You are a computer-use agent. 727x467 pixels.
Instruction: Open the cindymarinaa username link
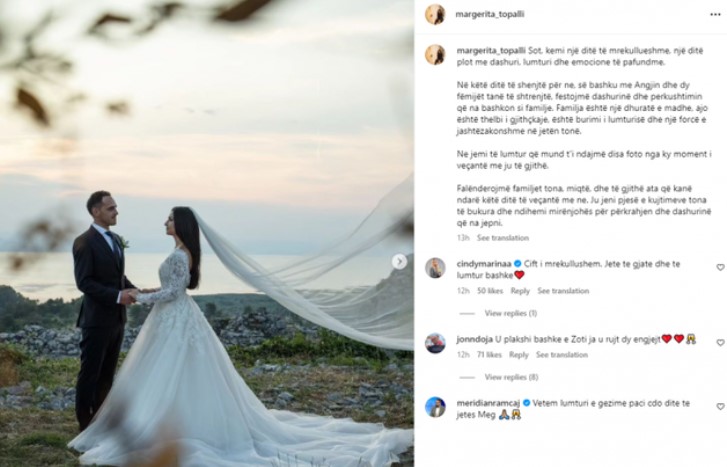(x=484, y=264)
